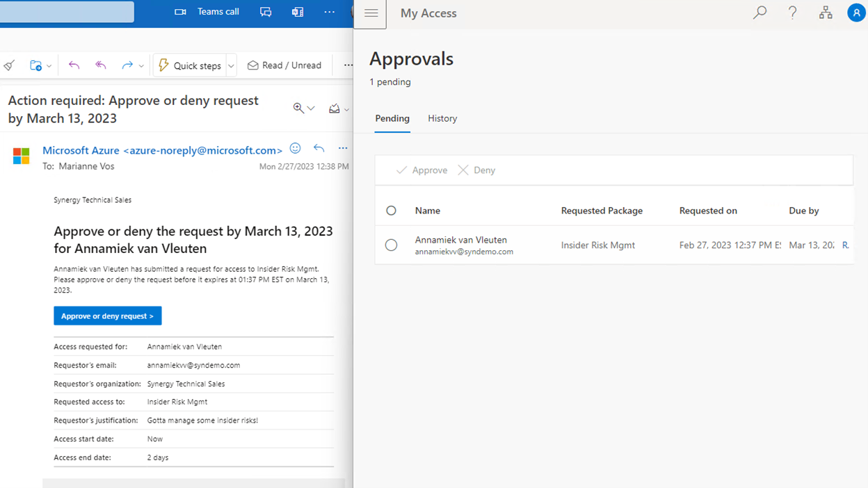Expand the dropdown beside the tray icon

click(346, 109)
